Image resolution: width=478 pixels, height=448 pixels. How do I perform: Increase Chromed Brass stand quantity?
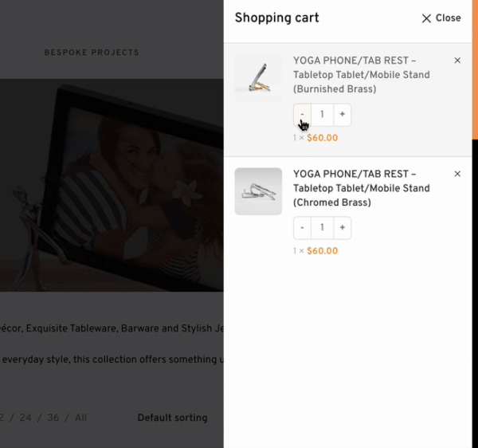(342, 228)
